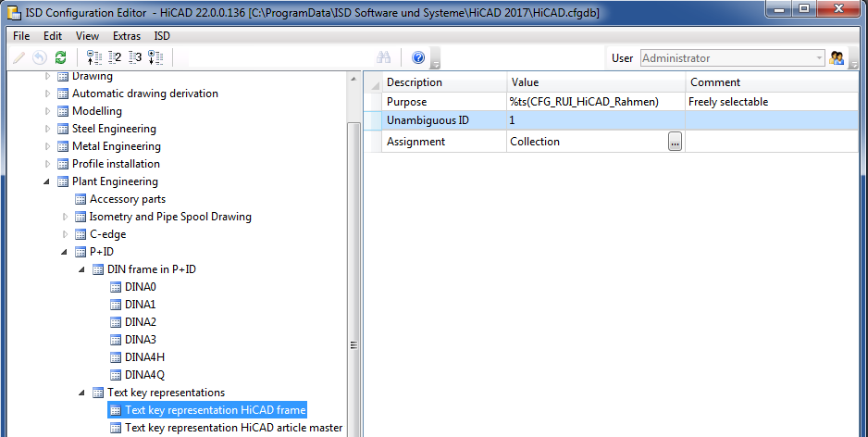Click the Freely selectable comment cell
868x437 pixels.
point(772,102)
